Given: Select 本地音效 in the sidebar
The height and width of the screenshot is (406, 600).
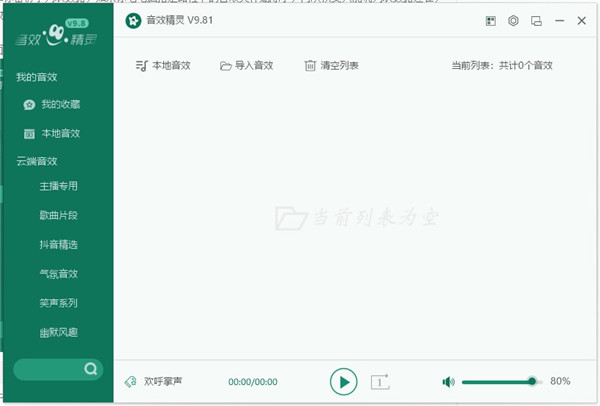Looking at the screenshot, I should 60,133.
